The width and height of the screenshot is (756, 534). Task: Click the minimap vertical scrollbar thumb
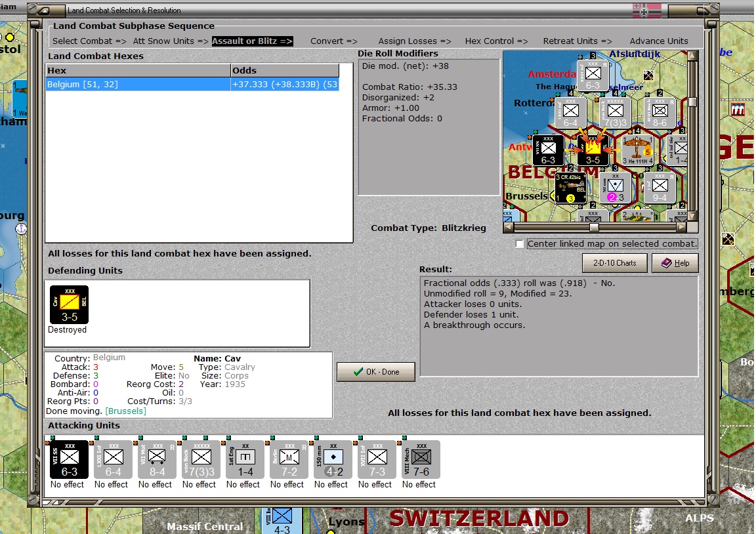[x=692, y=102]
